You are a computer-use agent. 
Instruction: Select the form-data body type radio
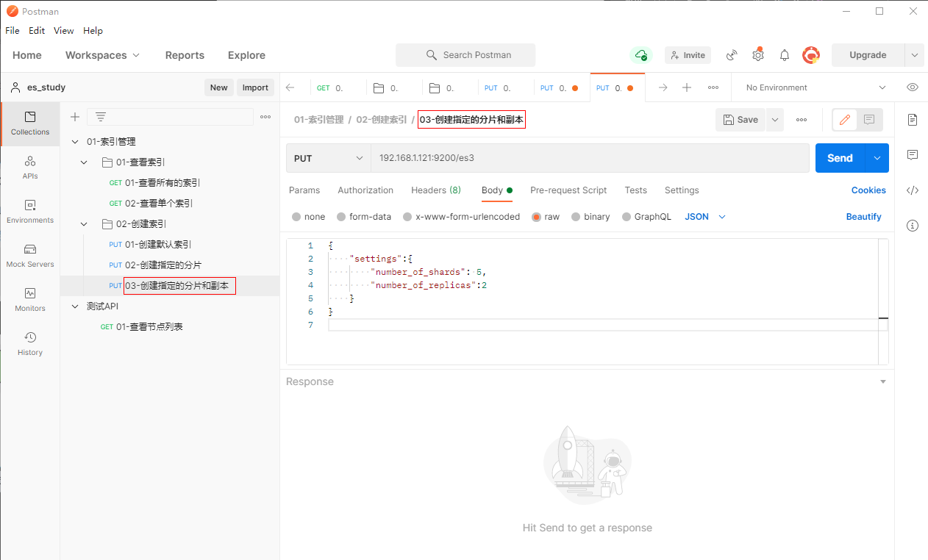point(341,217)
